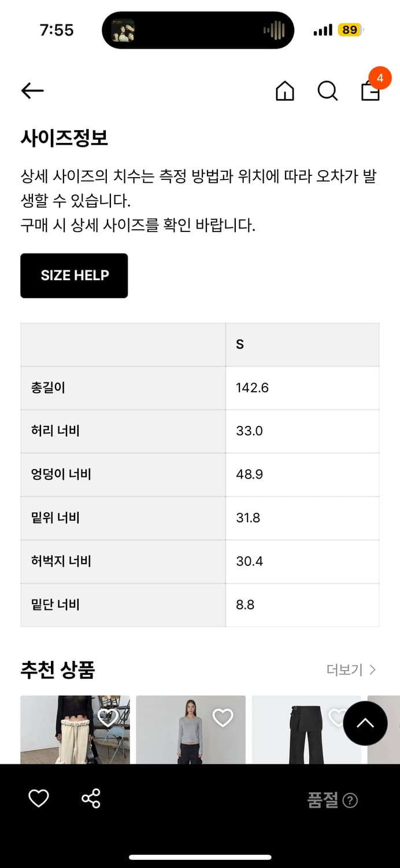Like the product with bottom heart
Viewport: 400px width, 868px height.
(39, 799)
